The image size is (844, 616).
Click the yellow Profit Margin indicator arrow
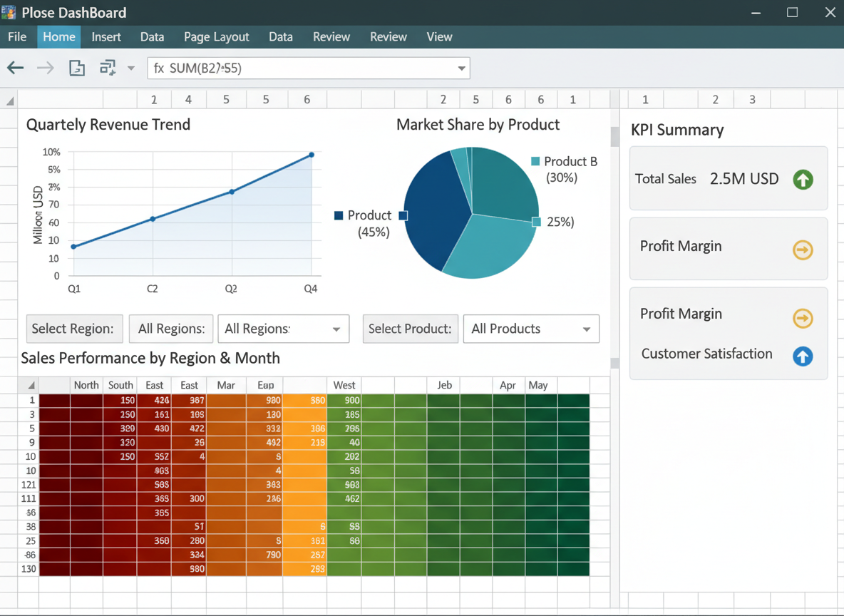point(803,250)
